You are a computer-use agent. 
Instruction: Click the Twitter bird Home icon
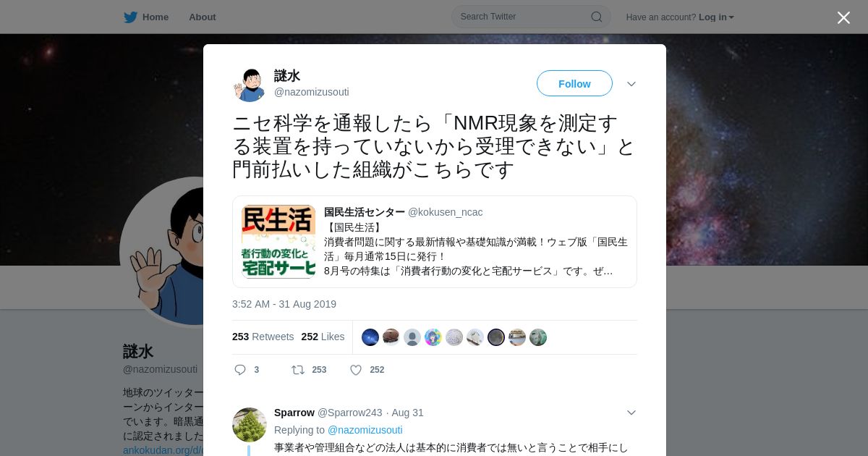130,17
